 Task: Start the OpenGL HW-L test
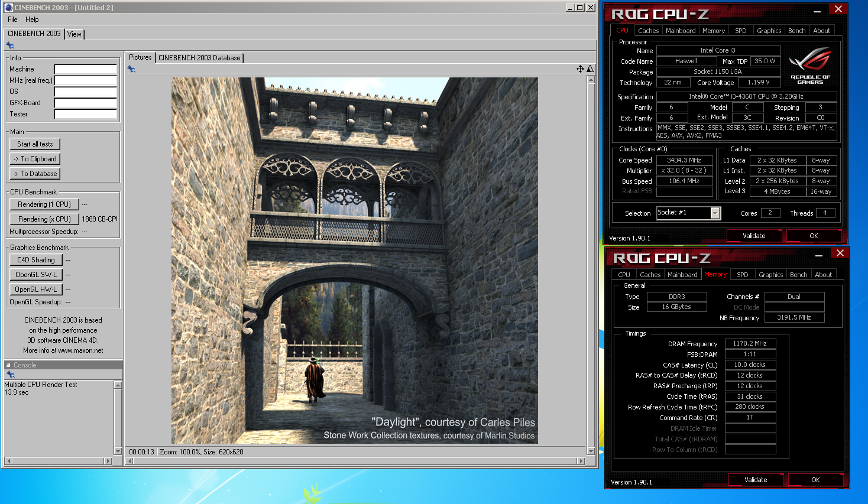click(x=35, y=290)
